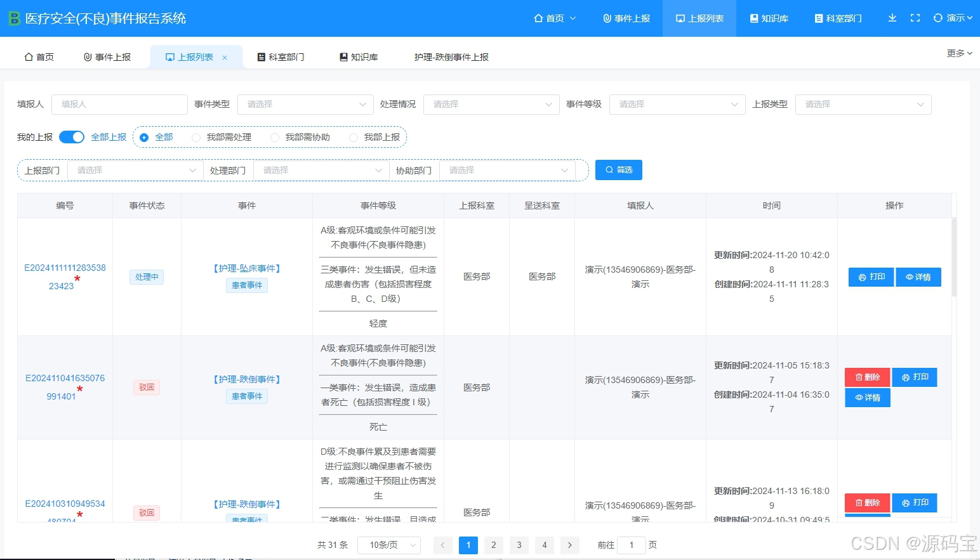The width and height of the screenshot is (980, 560).
Task: Switch to the 事件上报 page tab
Action: click(x=107, y=57)
